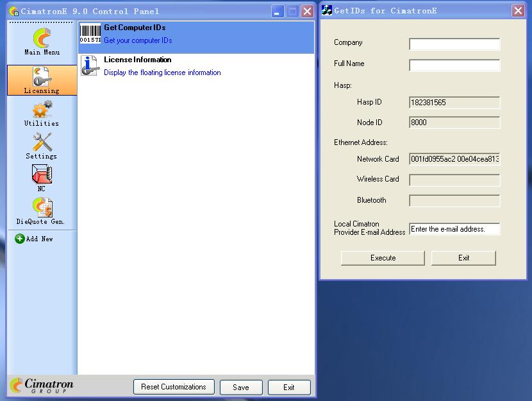Click the green Add New plus icon
The height and width of the screenshot is (401, 532).
(x=20, y=239)
